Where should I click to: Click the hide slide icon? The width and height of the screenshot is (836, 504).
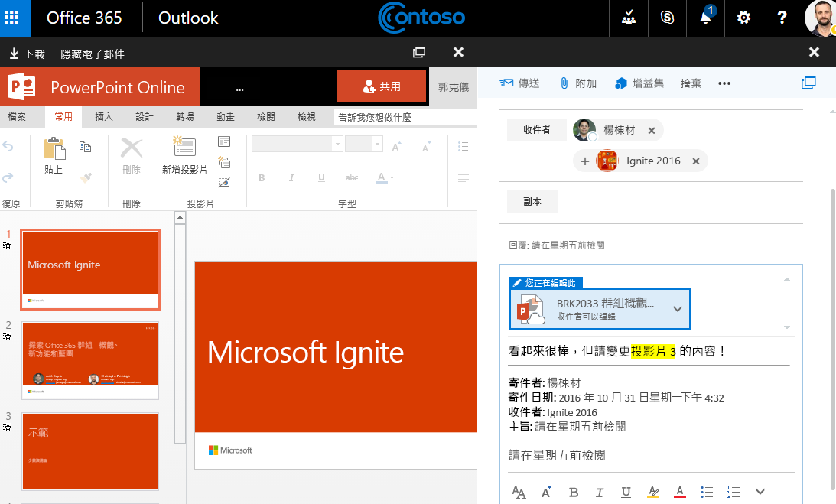click(224, 182)
